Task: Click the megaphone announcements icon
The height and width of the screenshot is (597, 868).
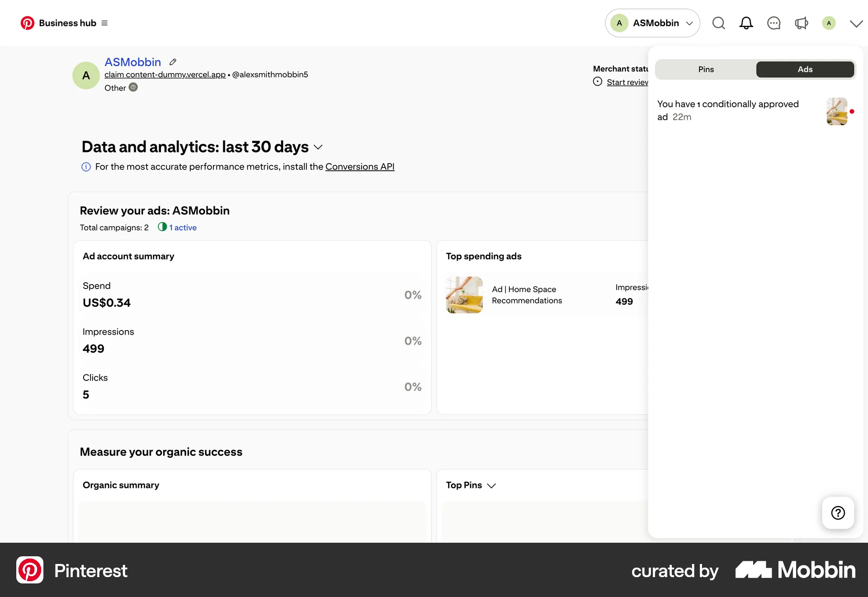Action: pos(801,23)
